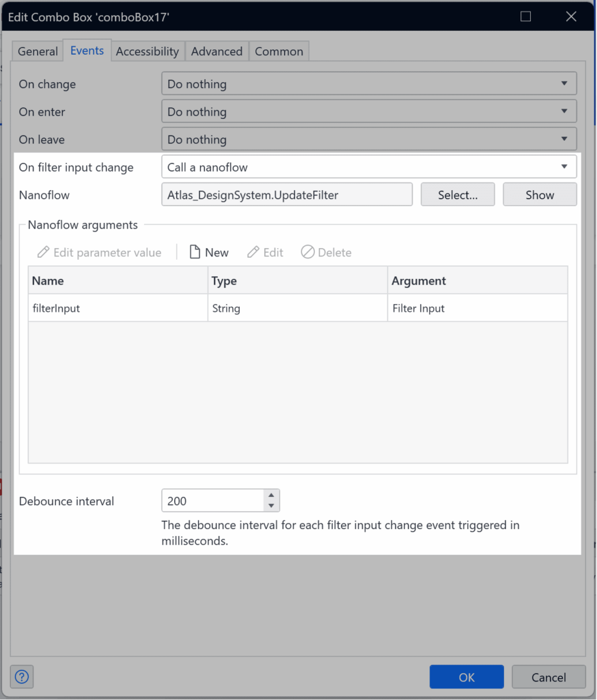Click the Debounce interval input field

[213, 501]
